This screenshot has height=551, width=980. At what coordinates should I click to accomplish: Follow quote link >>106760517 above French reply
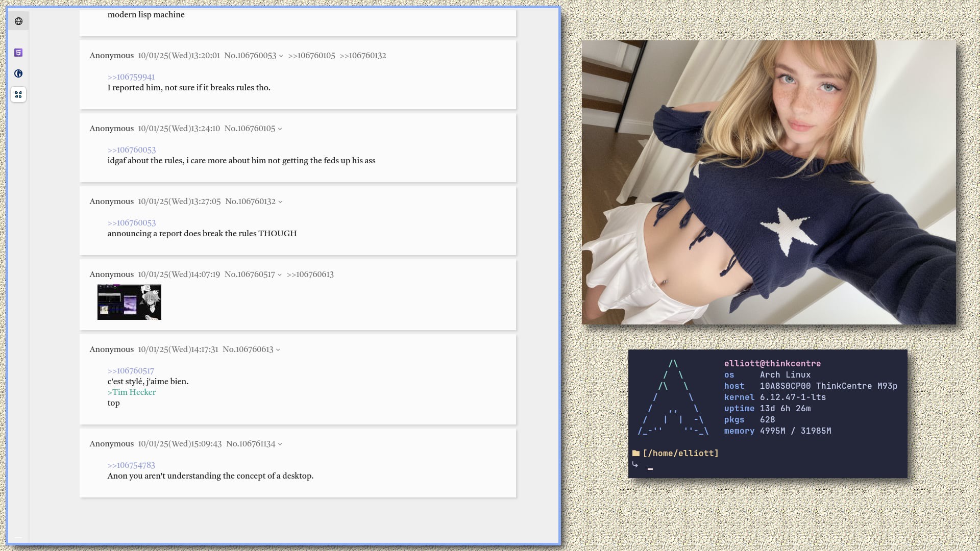[130, 371]
